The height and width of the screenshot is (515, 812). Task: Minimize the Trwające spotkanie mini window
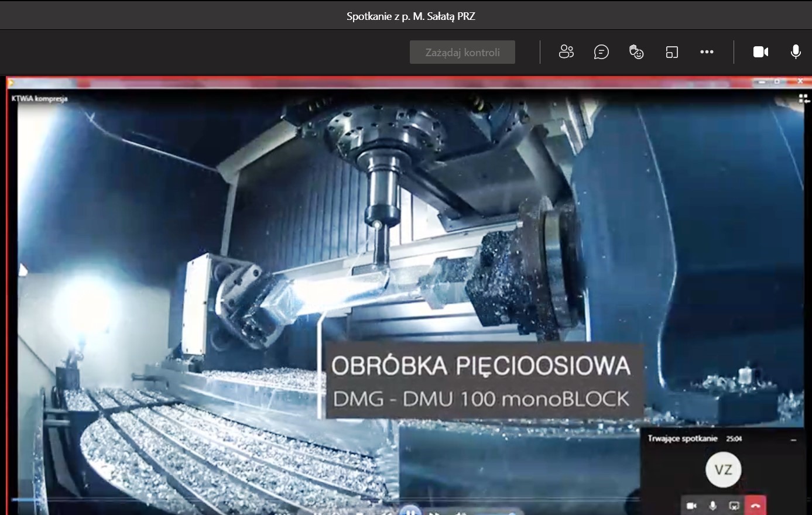click(x=794, y=440)
